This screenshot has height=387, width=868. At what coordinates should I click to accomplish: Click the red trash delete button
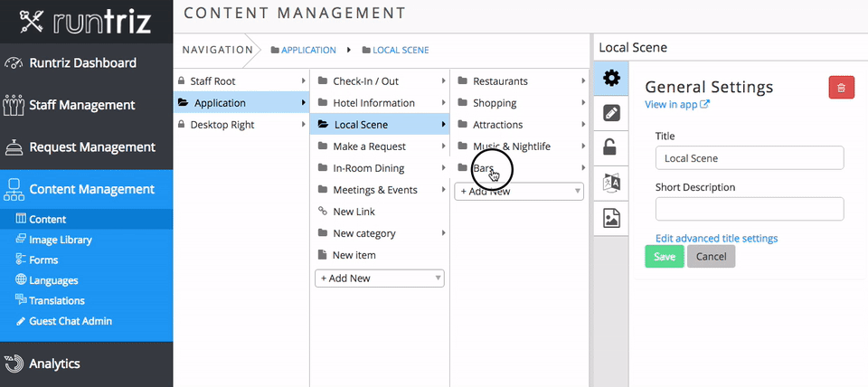842,88
